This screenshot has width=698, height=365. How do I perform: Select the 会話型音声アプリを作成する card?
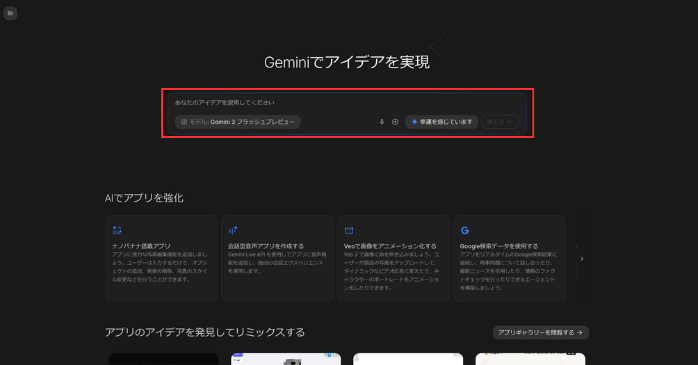coord(277,259)
